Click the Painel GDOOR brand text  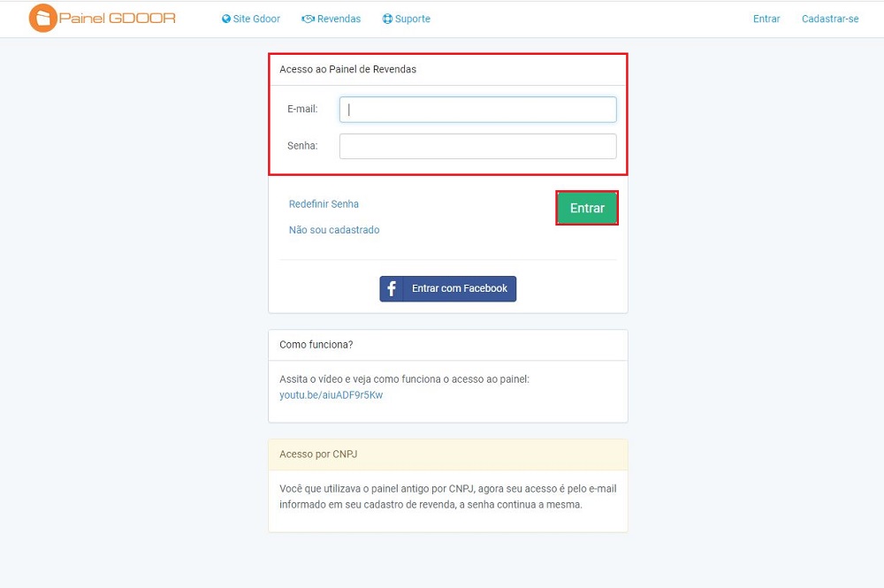pos(118,18)
